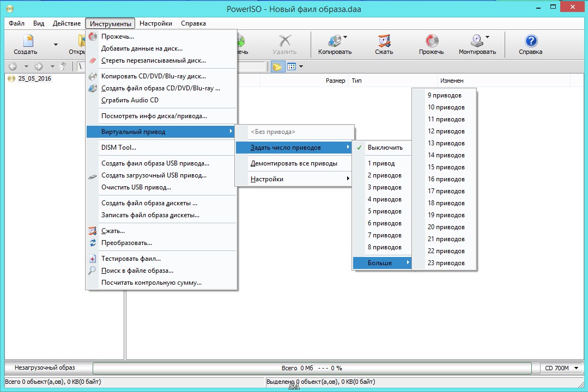Click the Up one level icon
588x392 pixels.
click(63, 67)
